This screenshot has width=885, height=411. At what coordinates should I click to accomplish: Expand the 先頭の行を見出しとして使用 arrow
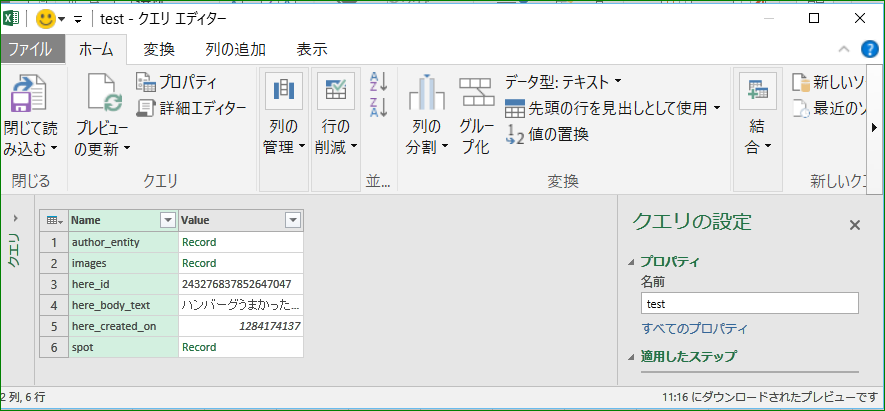coord(717,107)
